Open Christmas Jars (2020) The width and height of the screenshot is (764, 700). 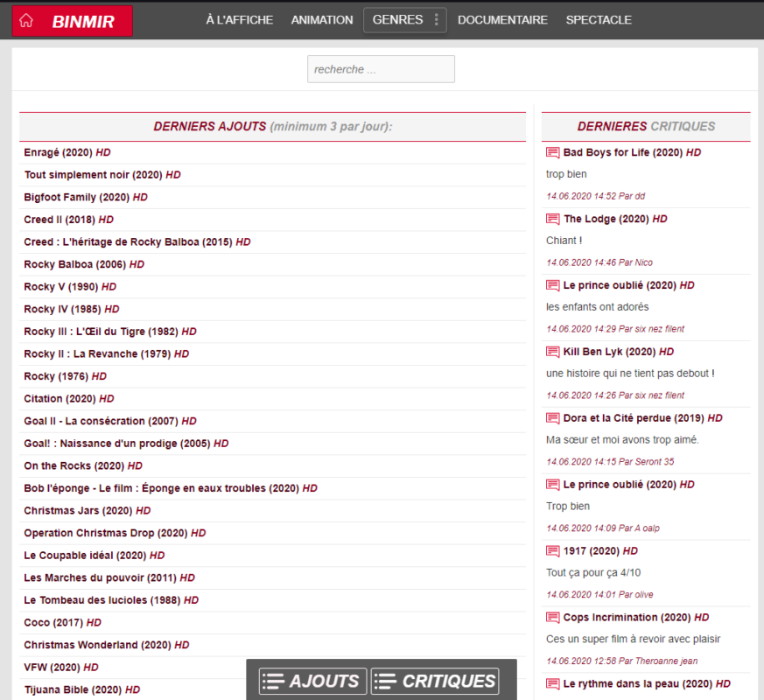point(88,511)
